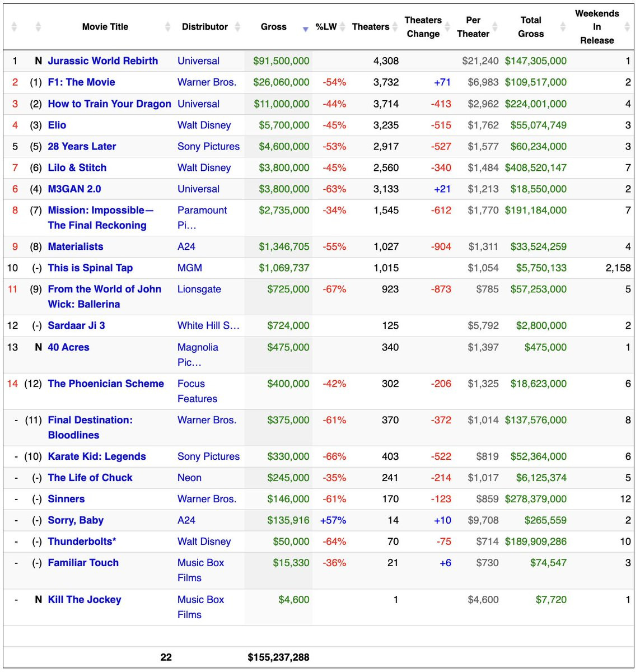640x672 pixels.
Task: Open Music Box Films in Familiar Touch row
Action: click(200, 570)
